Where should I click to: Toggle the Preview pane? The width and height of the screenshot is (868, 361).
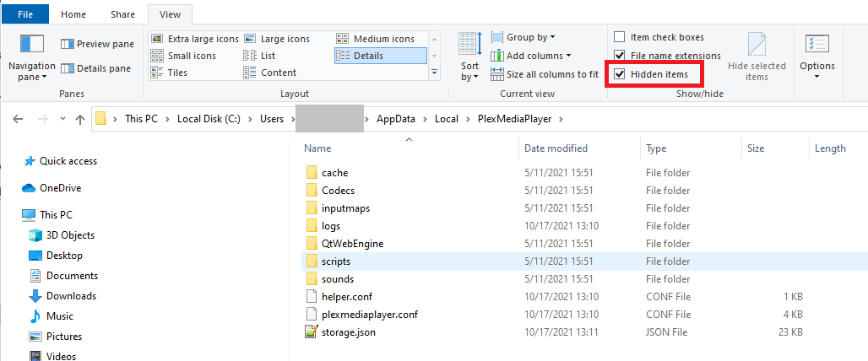tap(97, 44)
